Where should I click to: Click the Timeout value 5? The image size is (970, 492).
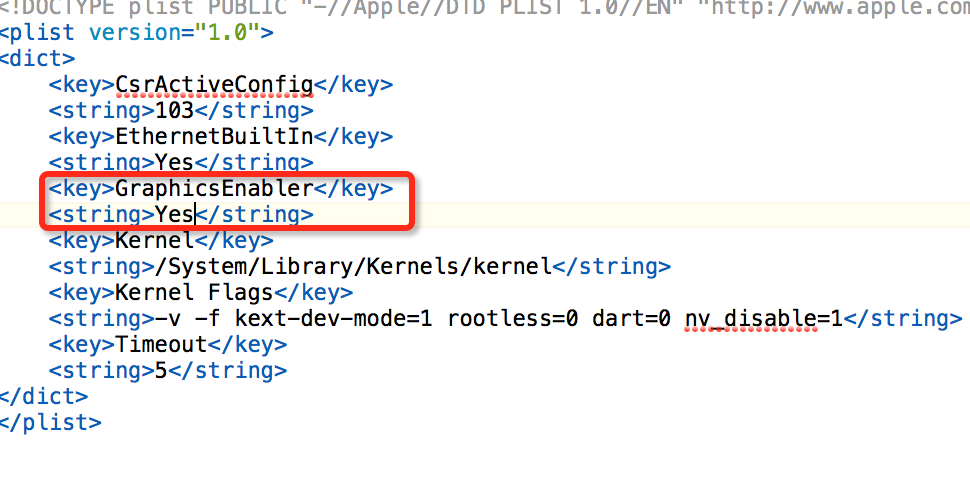(161, 371)
